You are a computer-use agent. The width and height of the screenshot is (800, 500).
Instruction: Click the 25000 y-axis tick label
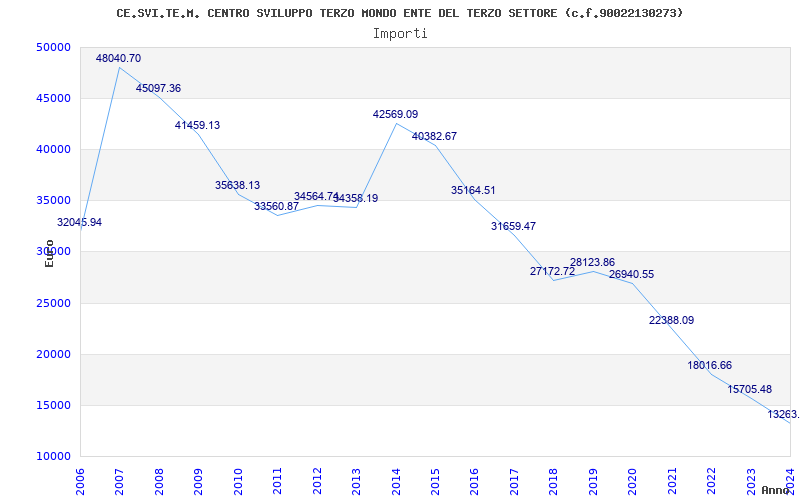coord(53,303)
